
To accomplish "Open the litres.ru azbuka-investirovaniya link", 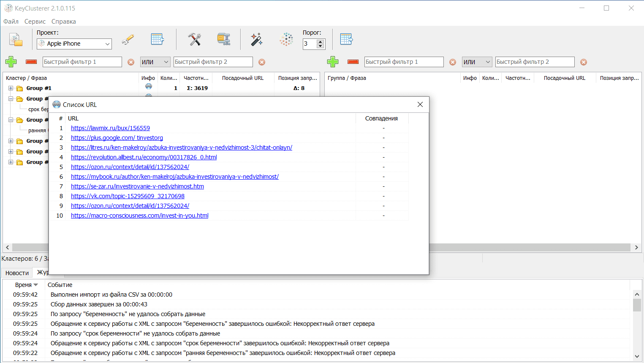I will (x=182, y=147).
